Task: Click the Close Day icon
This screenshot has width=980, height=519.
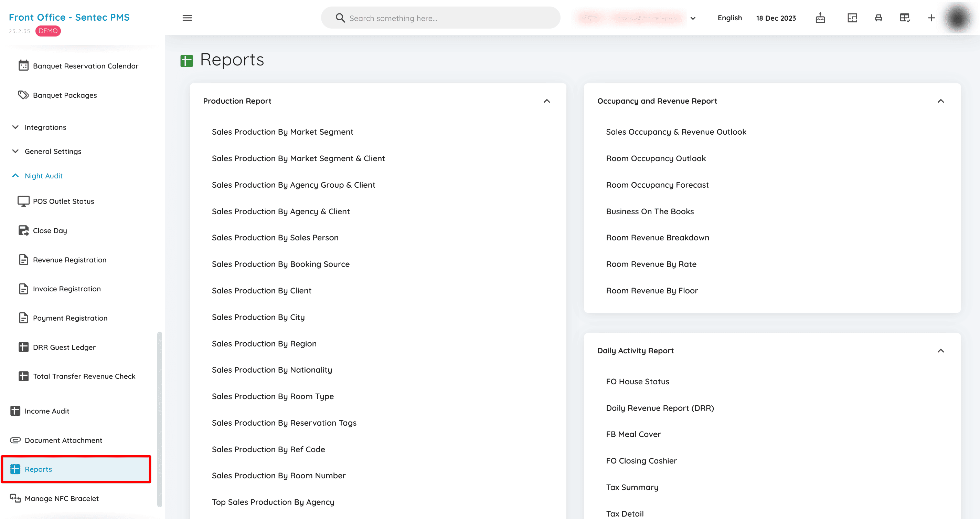Action: [x=24, y=230]
